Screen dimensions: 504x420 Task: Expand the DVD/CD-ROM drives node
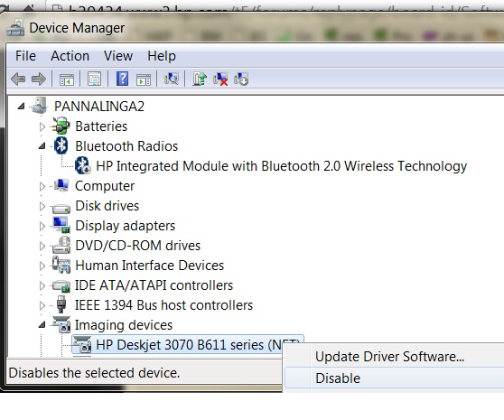(42, 247)
